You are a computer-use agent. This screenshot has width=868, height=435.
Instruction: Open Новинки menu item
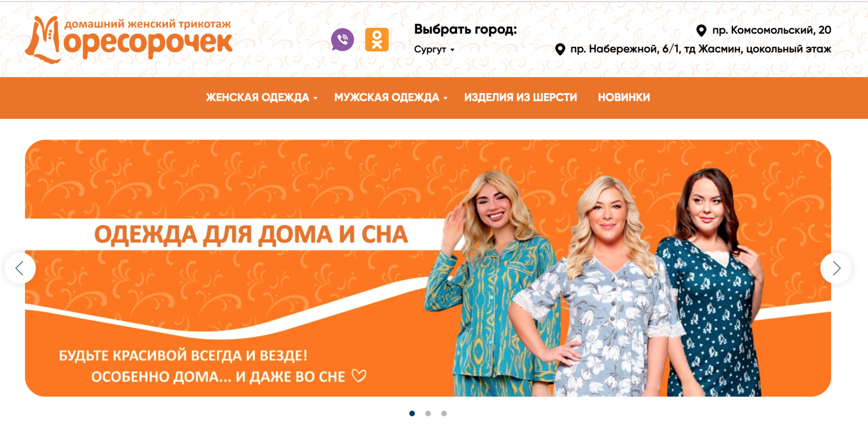(x=624, y=97)
